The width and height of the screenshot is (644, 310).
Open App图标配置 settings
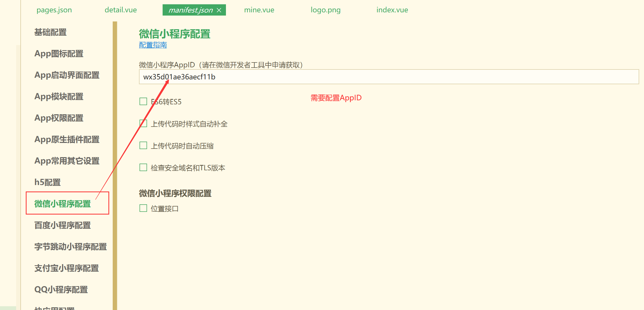coord(59,54)
